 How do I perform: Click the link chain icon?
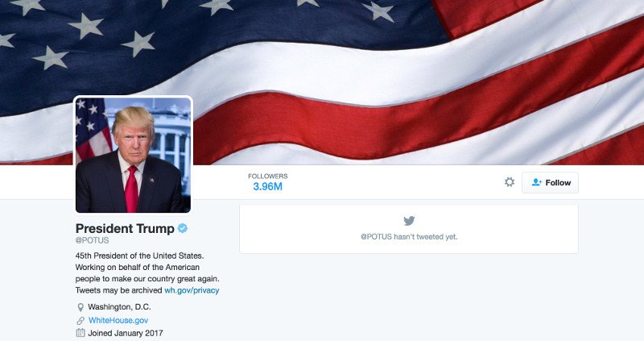[80, 320]
